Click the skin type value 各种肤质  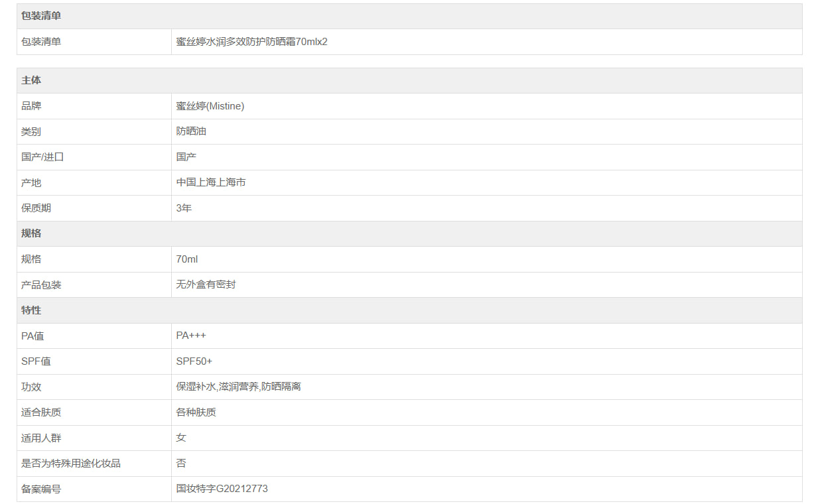coord(196,412)
